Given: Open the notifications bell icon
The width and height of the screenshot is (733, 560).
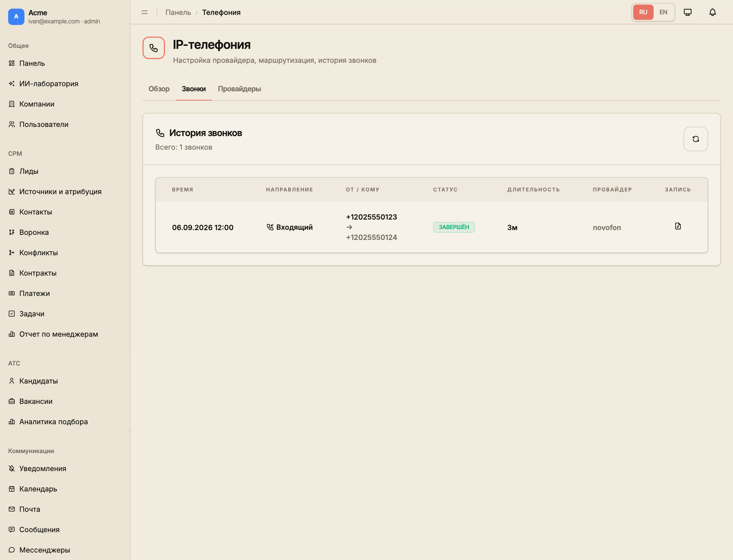Looking at the screenshot, I should click(x=713, y=12).
